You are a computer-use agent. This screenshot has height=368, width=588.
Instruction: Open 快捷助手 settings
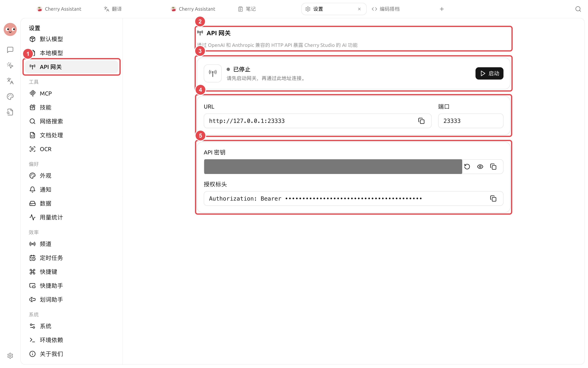[71, 285]
